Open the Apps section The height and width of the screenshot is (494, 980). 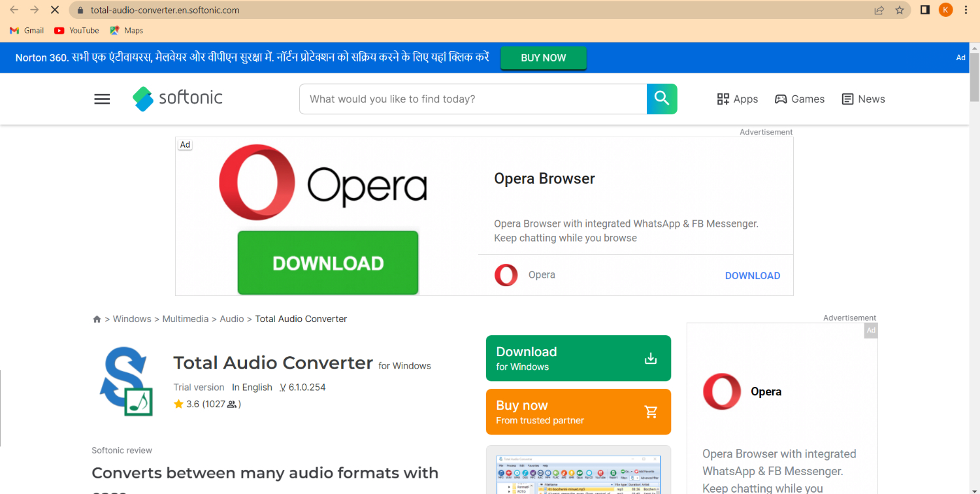click(x=738, y=99)
